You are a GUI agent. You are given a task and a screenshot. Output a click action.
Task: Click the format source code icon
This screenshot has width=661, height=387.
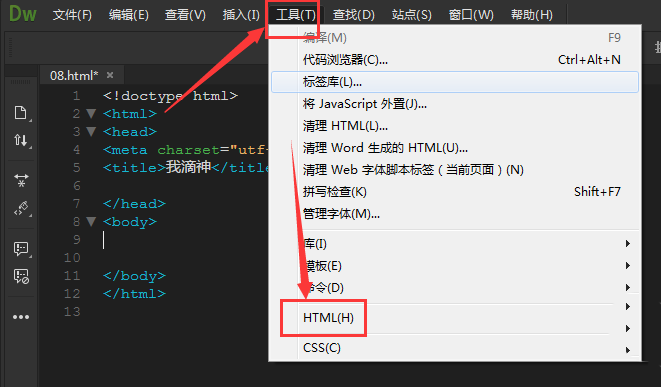[x=21, y=208]
